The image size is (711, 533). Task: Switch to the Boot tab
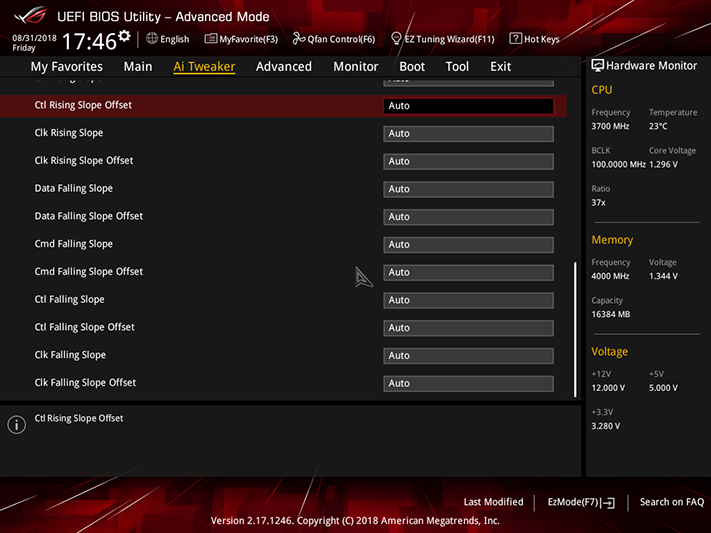tap(412, 67)
